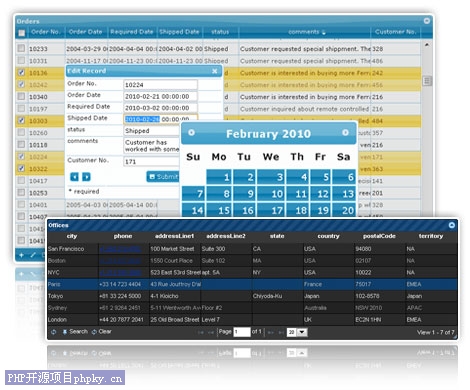The height and width of the screenshot is (390, 470).
Task: Click the sort arrow on comments column header
Action: point(324,32)
